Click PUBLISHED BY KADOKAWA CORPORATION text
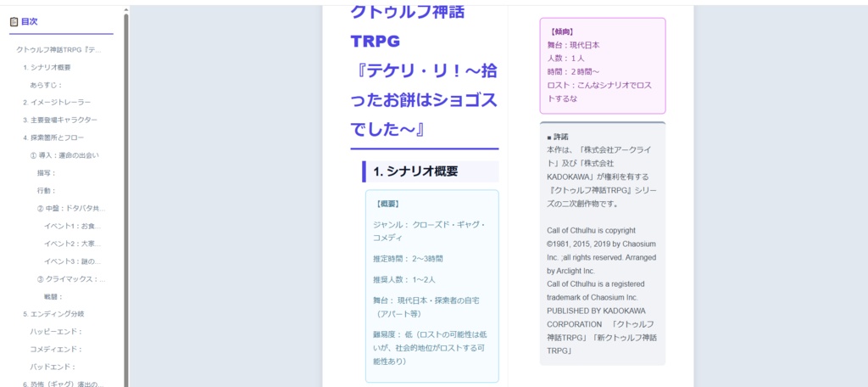 coord(603,331)
